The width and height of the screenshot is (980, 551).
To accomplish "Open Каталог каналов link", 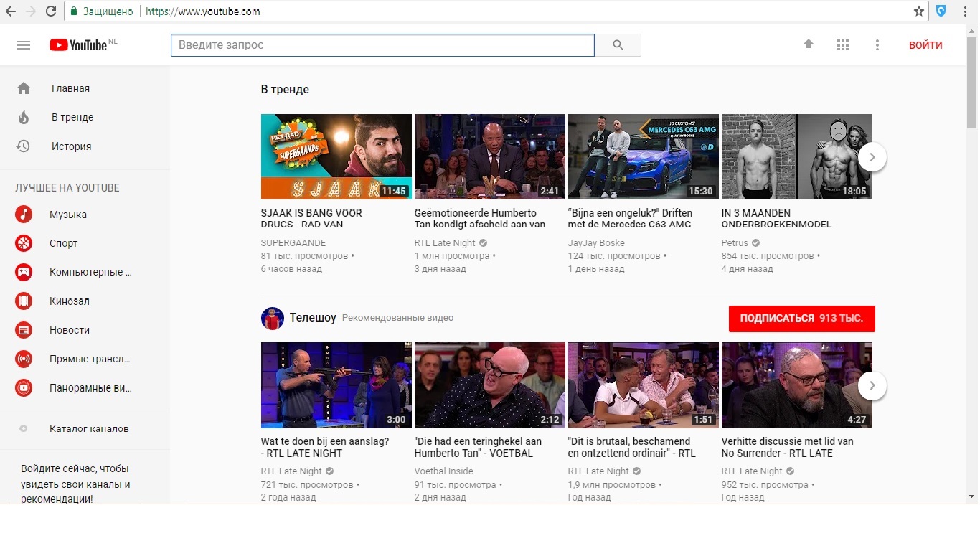I will [x=89, y=428].
